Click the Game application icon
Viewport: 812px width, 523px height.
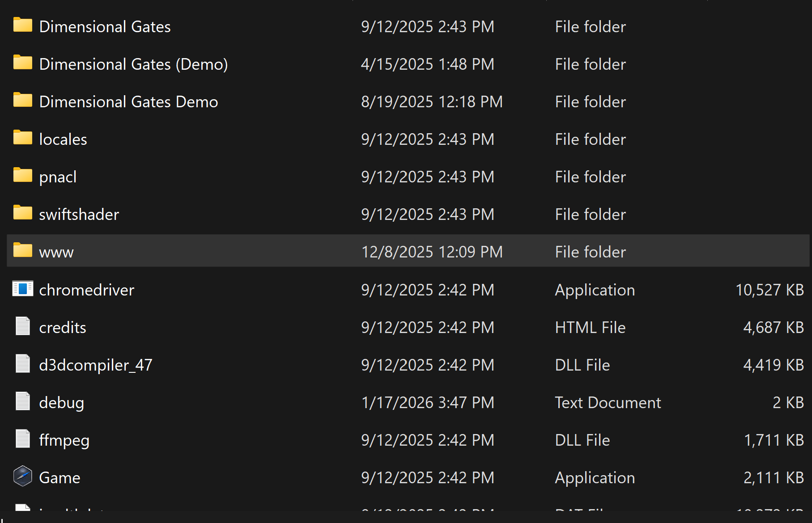22,477
